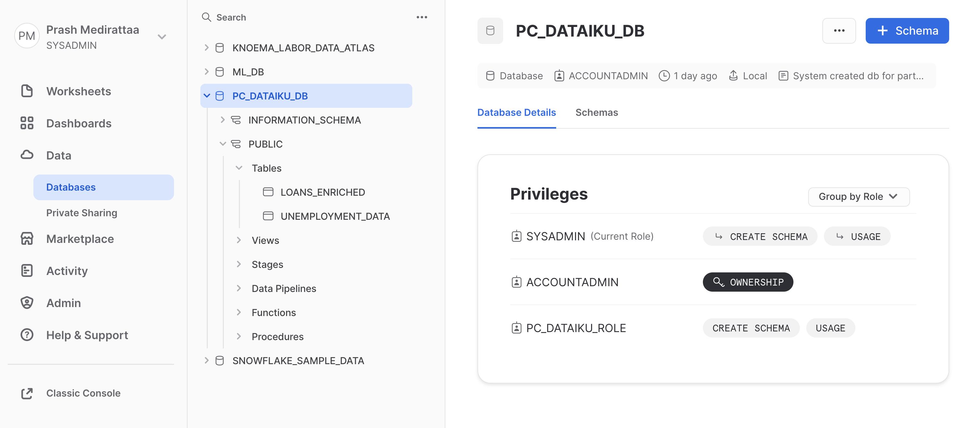Image resolution: width=980 pixels, height=428 pixels.
Task: Click the Marketplace storefront icon
Action: coord(27,239)
